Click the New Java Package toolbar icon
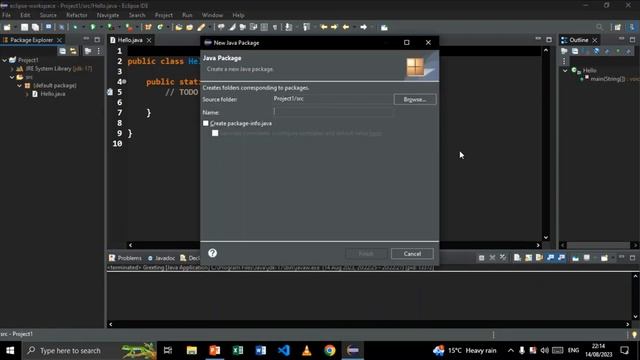 (x=148, y=27)
